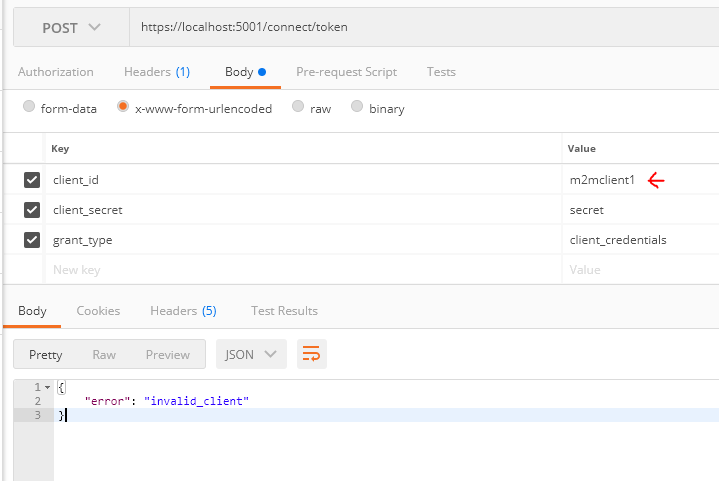Open the Pre-request Script tab
Screen dimensions: 719x481
click(x=346, y=72)
